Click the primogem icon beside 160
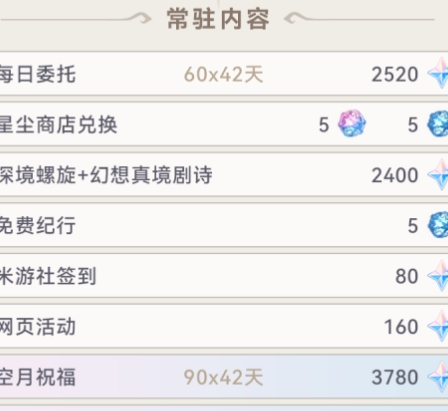The image size is (448, 411). (438, 326)
